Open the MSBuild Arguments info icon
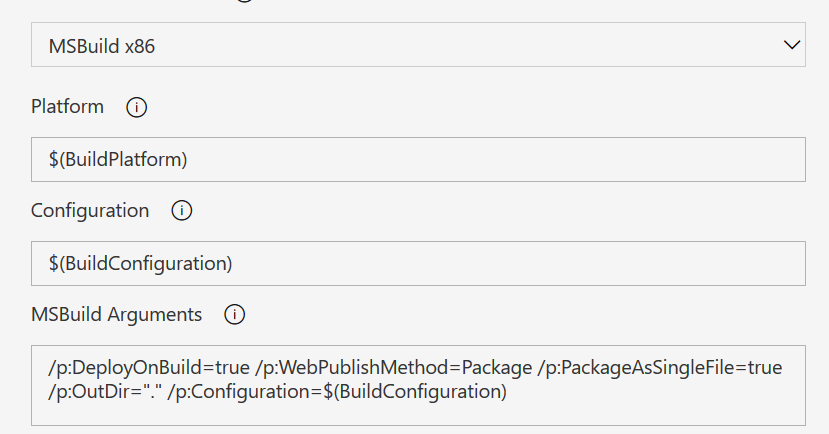829x434 pixels. 235,315
